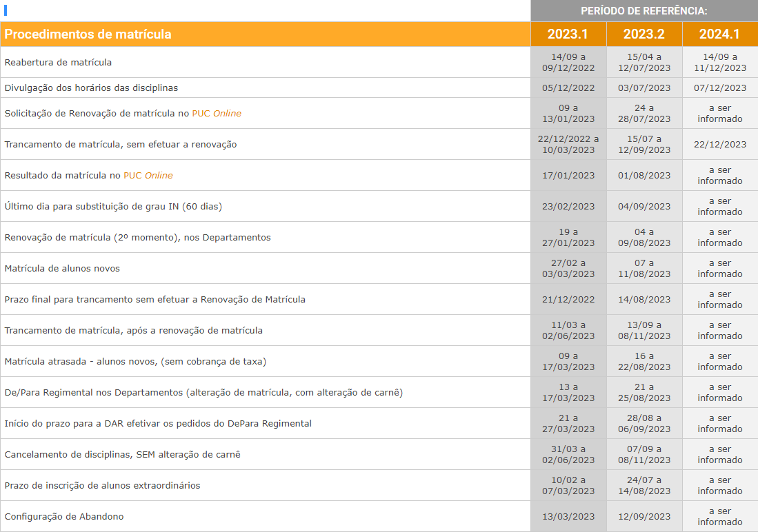Screen dimensions: 758x532
Task: Click the 10/02 a 07/03/2023 cell
Action: coord(568,486)
